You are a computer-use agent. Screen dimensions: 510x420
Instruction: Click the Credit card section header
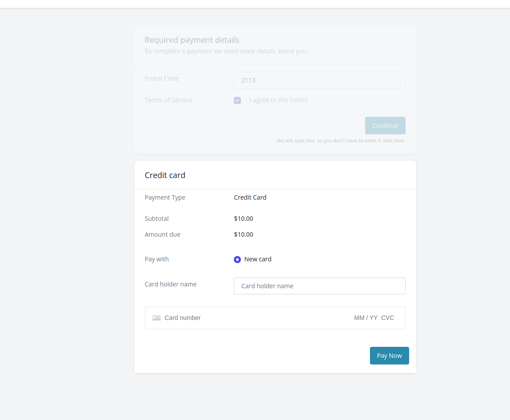165,175
